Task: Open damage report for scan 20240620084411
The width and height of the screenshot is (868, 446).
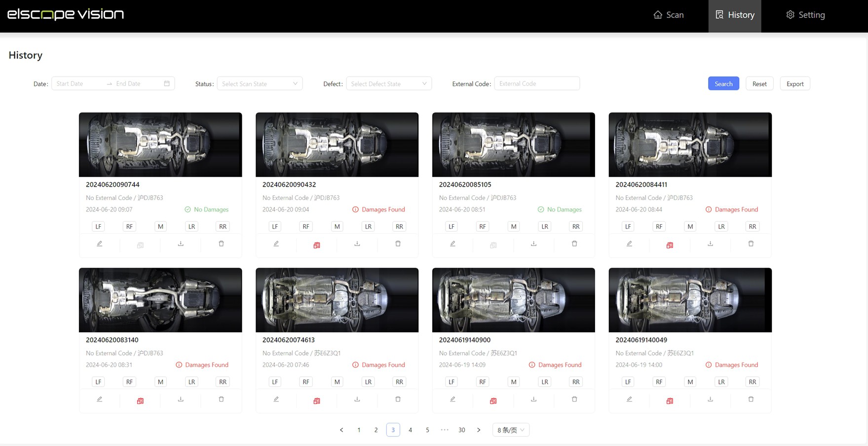Action: coord(670,245)
